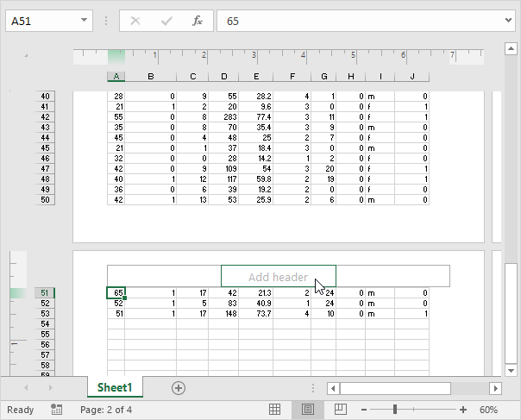
Task: Select row 50 header
Action: click(x=45, y=200)
